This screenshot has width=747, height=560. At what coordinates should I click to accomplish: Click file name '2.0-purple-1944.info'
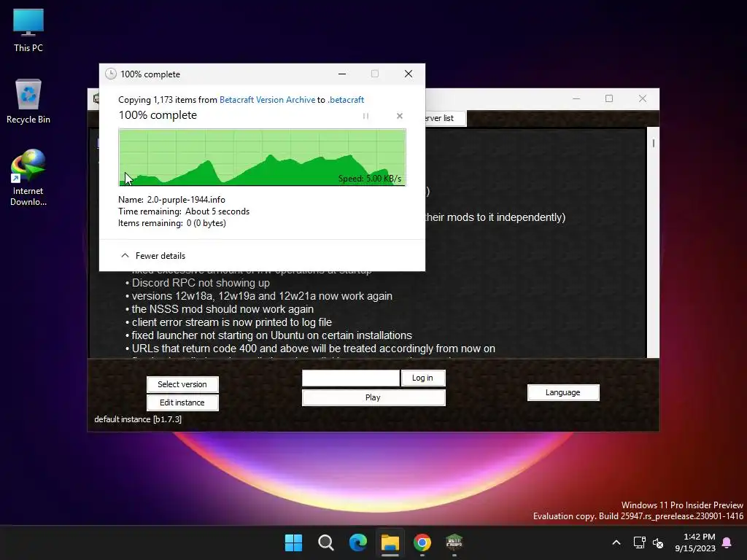(x=186, y=200)
